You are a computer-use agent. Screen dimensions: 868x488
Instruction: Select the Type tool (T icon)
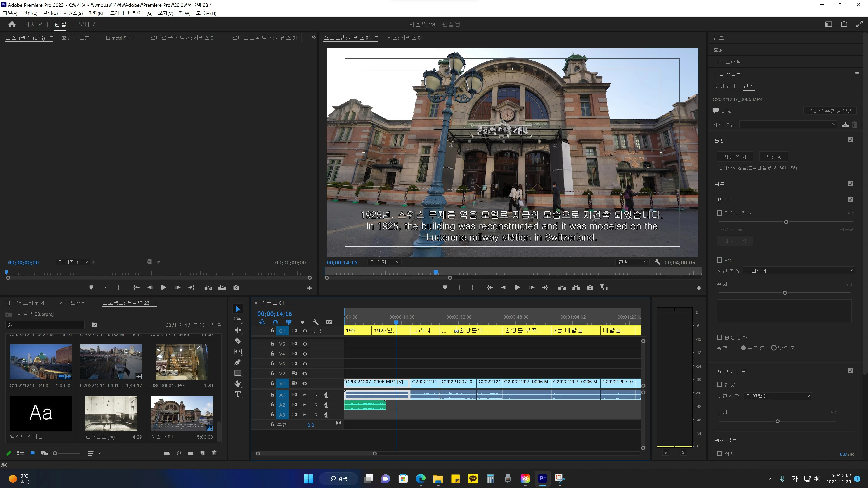click(x=238, y=394)
